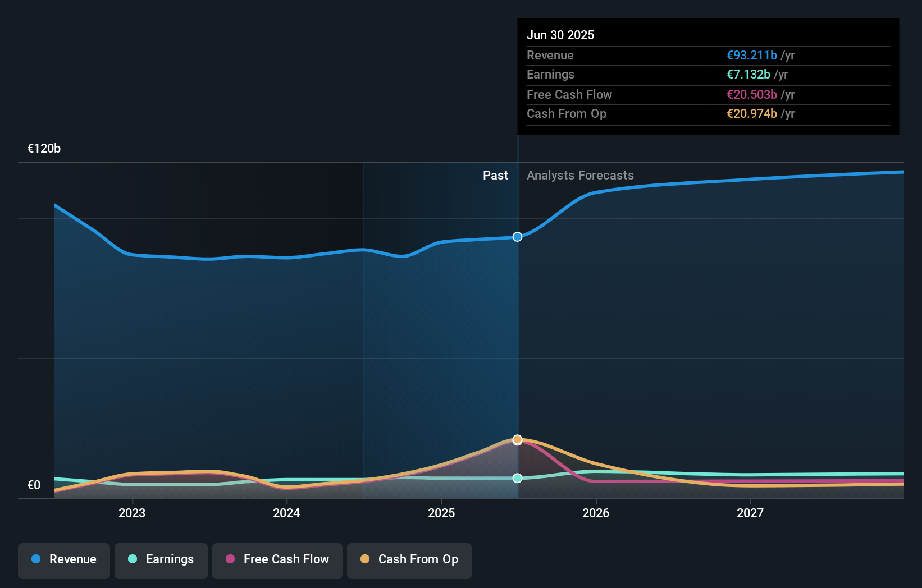Viewport: 922px width, 588px height.
Task: Toggle the Earnings series visibility
Action: pyautogui.click(x=161, y=559)
